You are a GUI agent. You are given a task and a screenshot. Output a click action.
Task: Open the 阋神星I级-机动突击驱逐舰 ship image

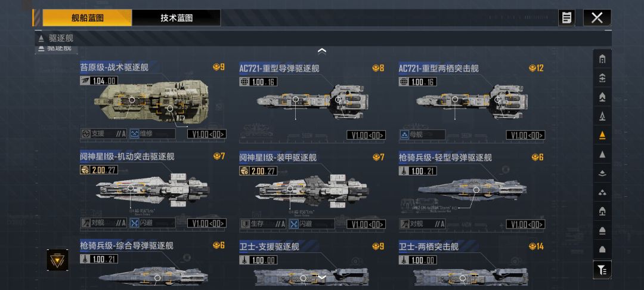(x=153, y=191)
